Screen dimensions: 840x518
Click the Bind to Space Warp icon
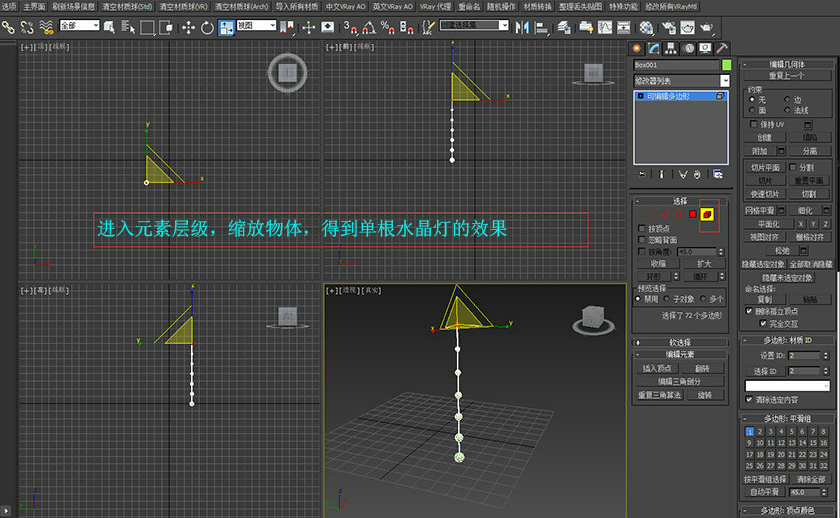(47, 27)
